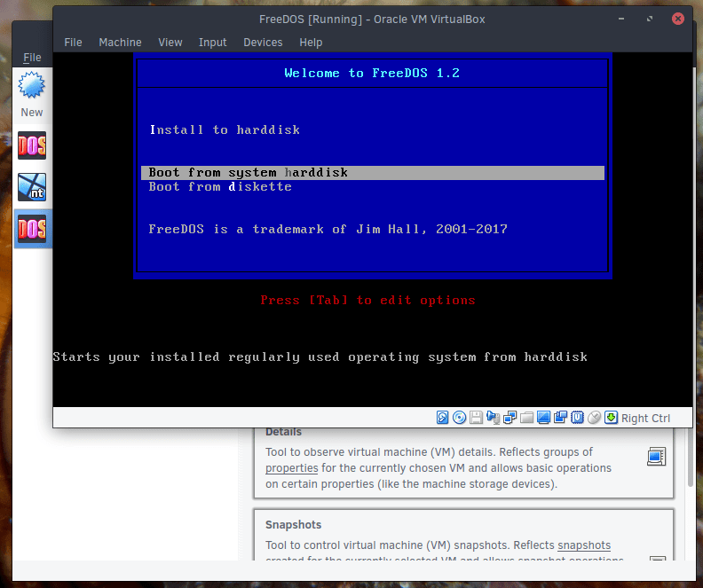Open the View menu
The height and width of the screenshot is (588, 703).
pos(170,43)
